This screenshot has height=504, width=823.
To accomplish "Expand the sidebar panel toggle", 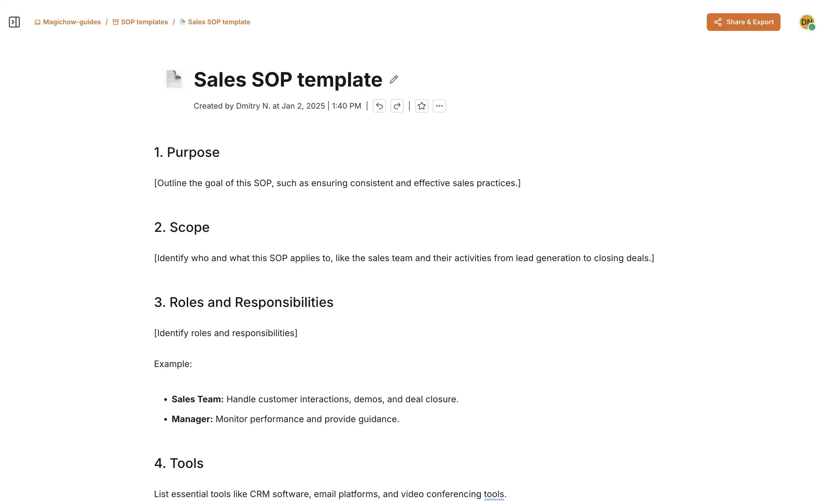I will tap(14, 22).
